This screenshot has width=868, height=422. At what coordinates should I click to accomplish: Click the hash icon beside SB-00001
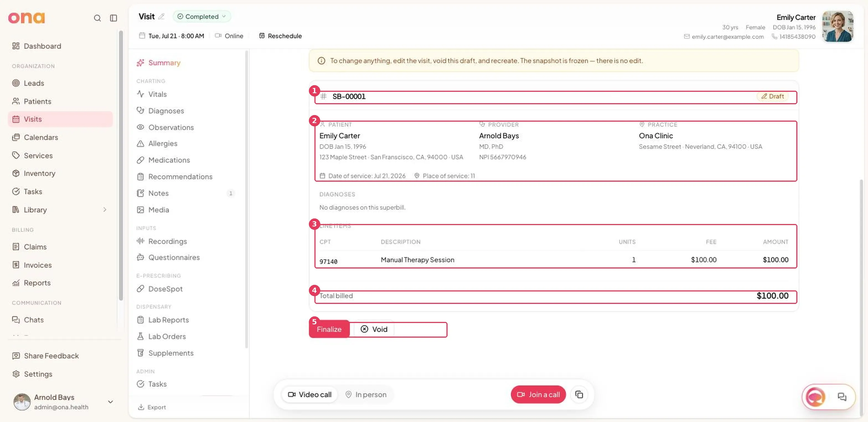[324, 97]
